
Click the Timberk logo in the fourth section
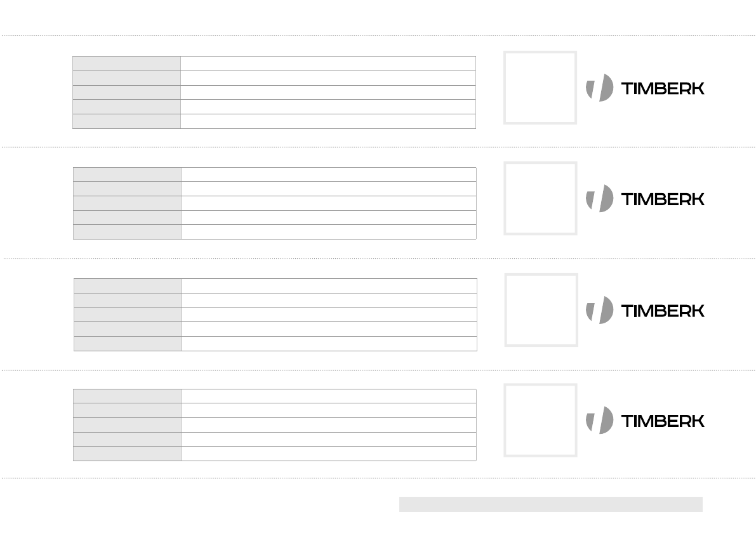pos(644,420)
